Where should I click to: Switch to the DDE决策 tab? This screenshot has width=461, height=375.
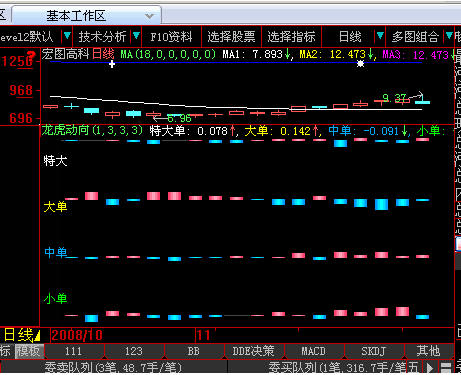click(x=253, y=351)
